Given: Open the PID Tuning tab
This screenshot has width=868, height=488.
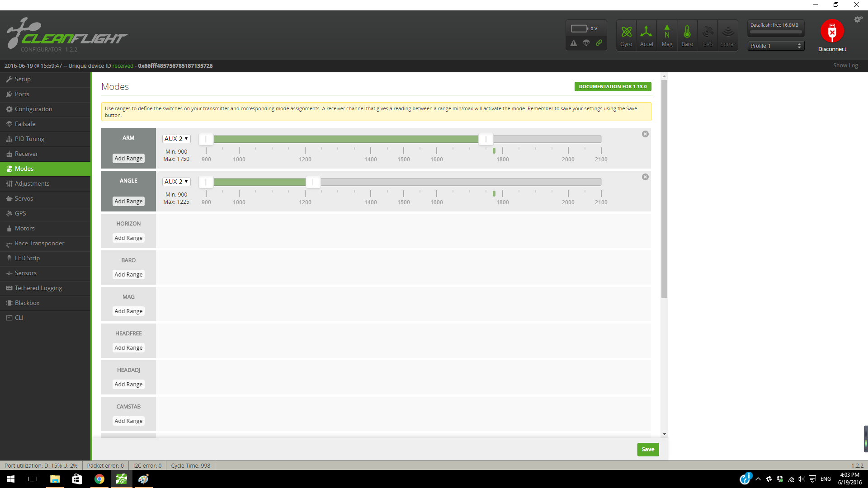Looking at the screenshot, I should [45, 139].
